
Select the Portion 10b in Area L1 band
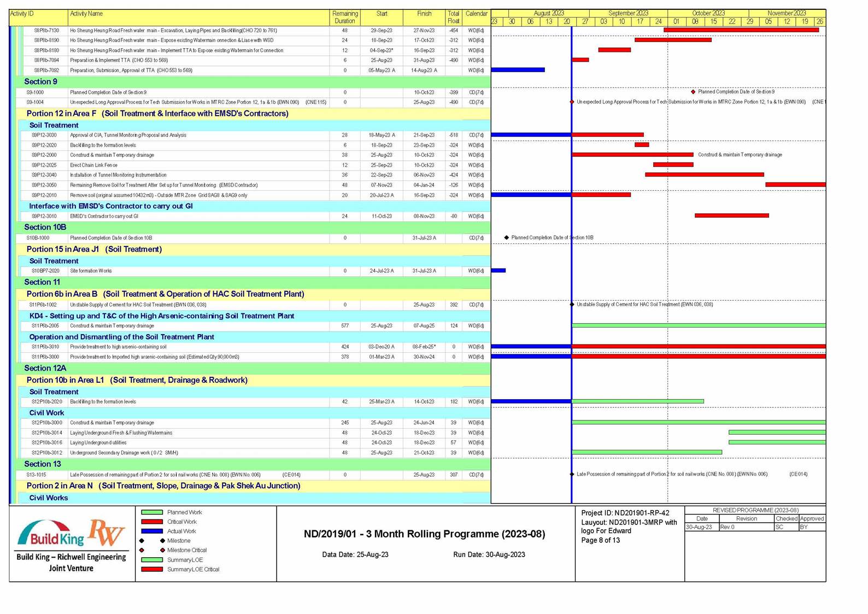(254, 380)
